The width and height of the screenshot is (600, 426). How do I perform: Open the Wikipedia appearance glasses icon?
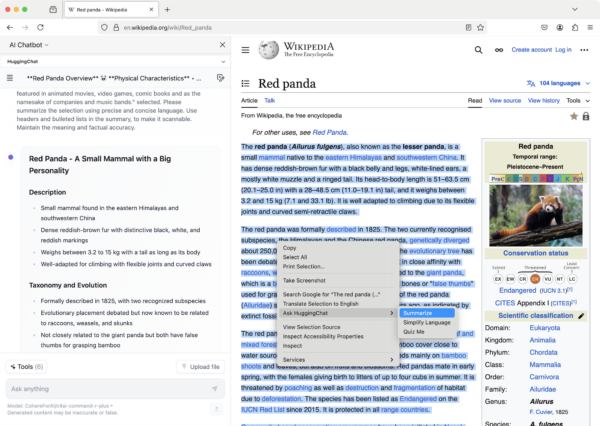click(x=497, y=49)
